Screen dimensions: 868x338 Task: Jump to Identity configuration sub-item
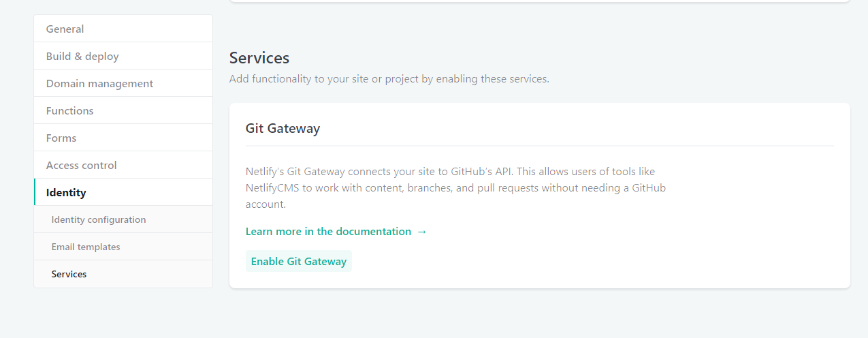[x=99, y=220]
